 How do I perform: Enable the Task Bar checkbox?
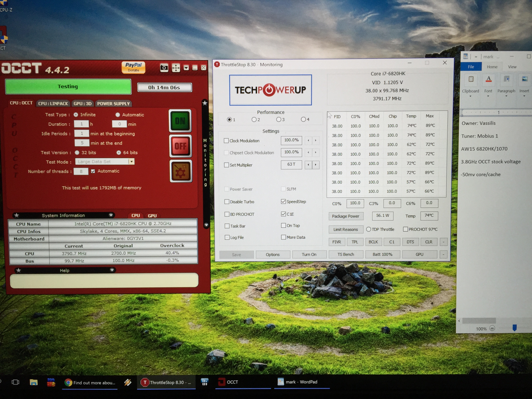227,226
